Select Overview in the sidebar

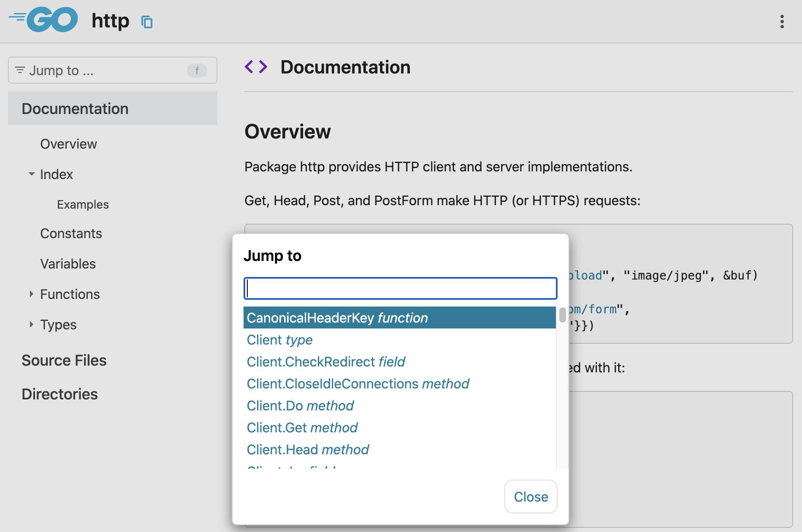pyautogui.click(x=68, y=144)
